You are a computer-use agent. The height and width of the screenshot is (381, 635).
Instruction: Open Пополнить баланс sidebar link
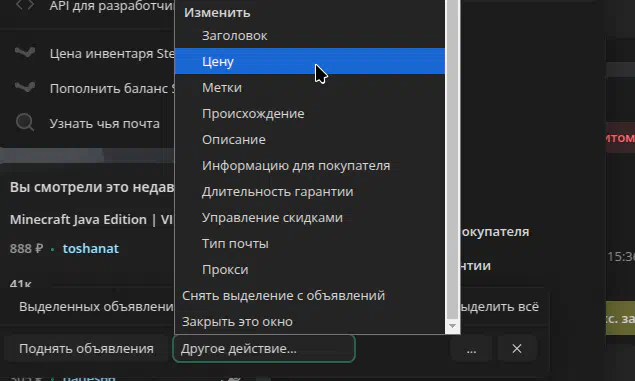112,88
